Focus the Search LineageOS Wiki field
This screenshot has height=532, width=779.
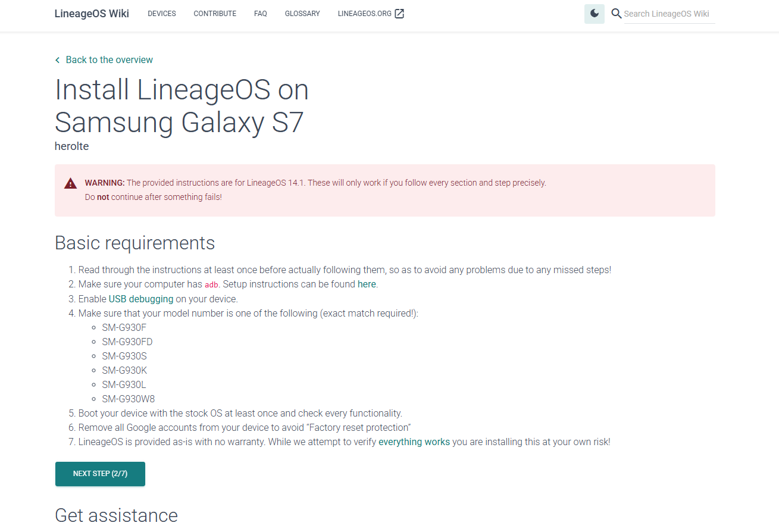(669, 14)
